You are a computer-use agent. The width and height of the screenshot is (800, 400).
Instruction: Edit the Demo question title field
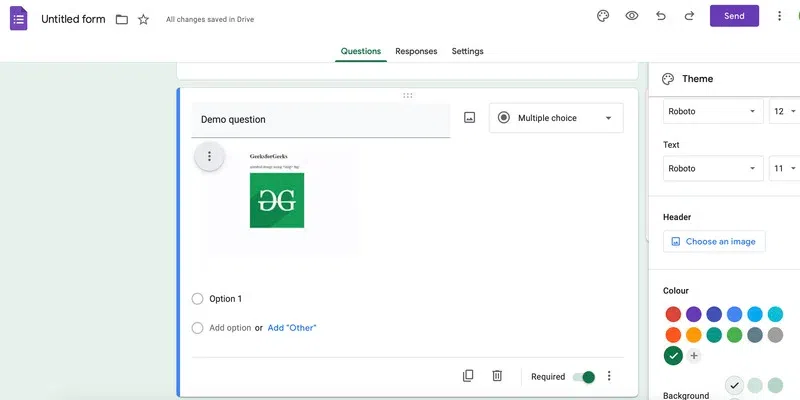(321, 120)
